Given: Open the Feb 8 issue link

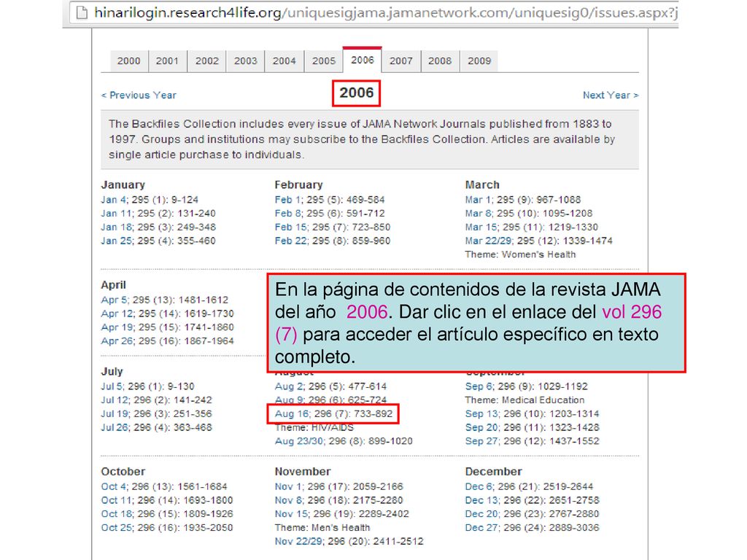Looking at the screenshot, I should tap(288, 214).
